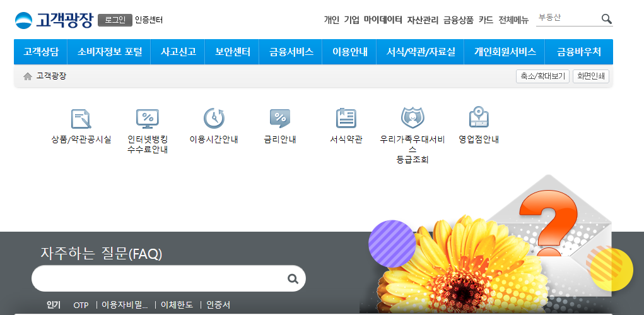Click the 이용시간안내 label
This screenshot has width=644, height=315.
click(214, 140)
